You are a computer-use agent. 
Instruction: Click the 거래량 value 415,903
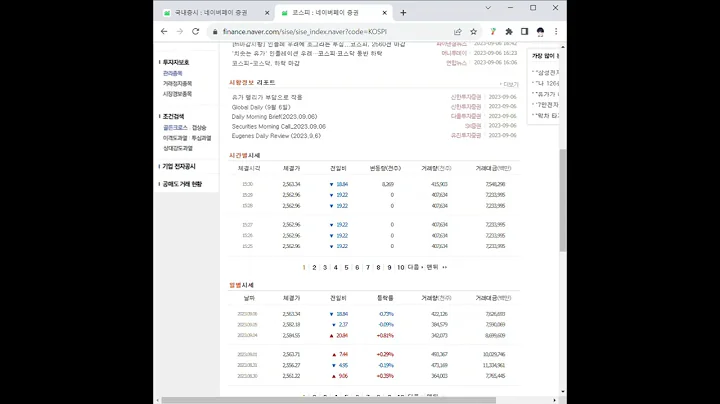point(439,184)
